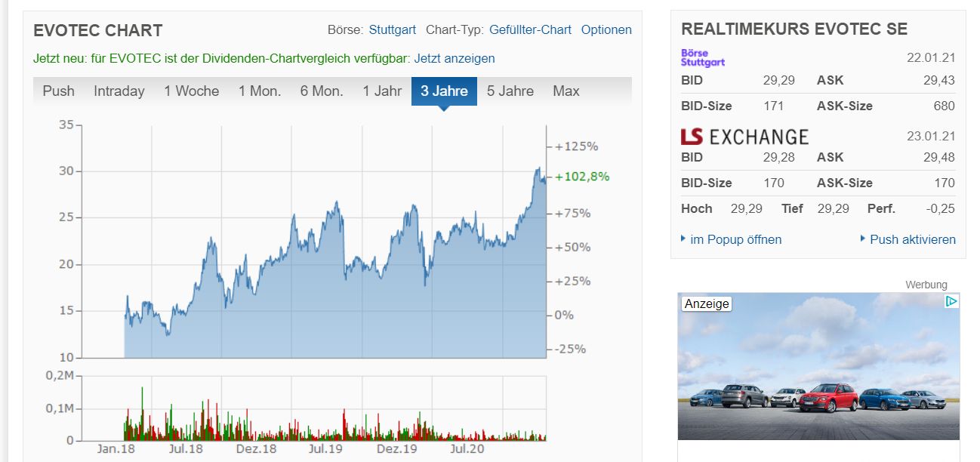Click the currently active 3 Jahre tab
980x462 pixels.
coord(444,91)
